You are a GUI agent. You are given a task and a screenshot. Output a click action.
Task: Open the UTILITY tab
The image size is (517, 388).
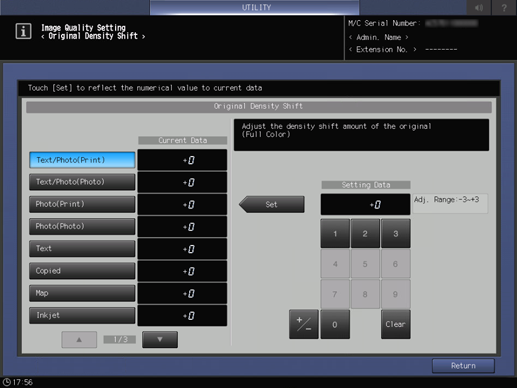point(255,7)
